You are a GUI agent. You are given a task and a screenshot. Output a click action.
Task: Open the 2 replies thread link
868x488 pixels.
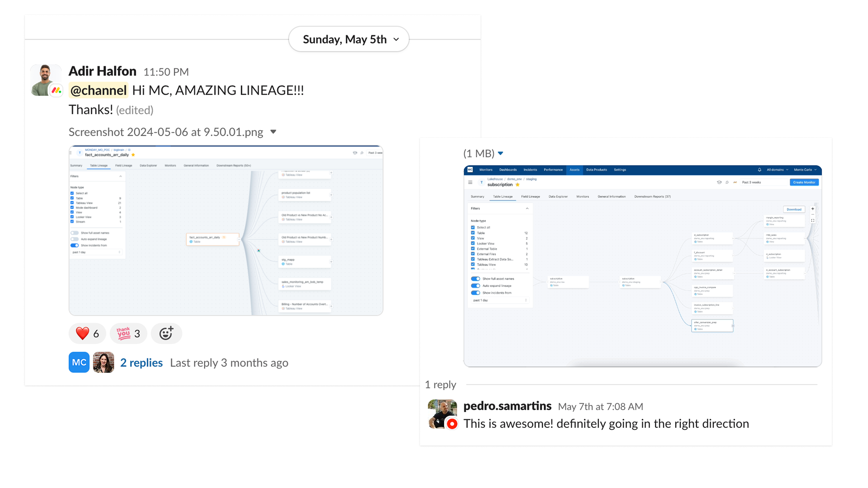coord(142,363)
